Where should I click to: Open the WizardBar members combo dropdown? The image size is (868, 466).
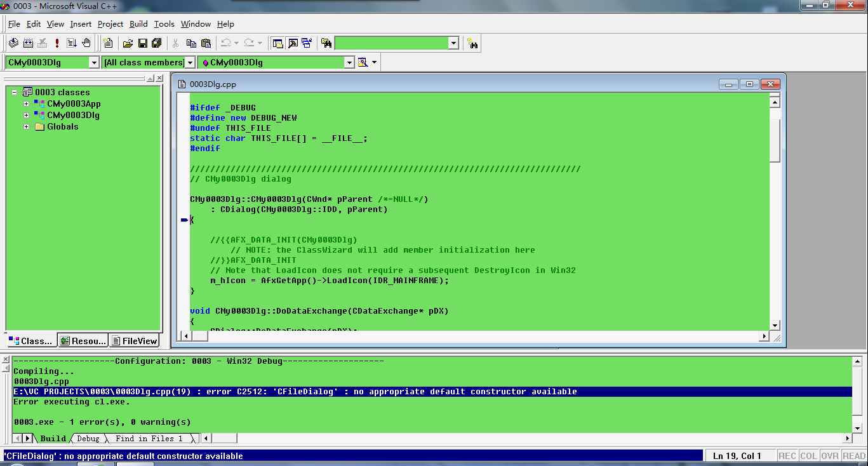[x=349, y=62]
